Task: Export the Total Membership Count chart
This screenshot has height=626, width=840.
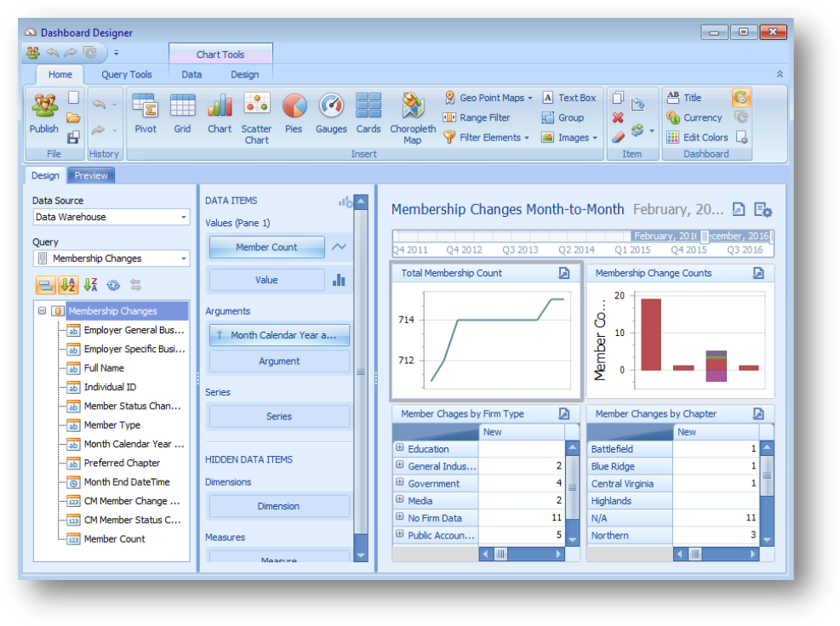Action: [563, 273]
